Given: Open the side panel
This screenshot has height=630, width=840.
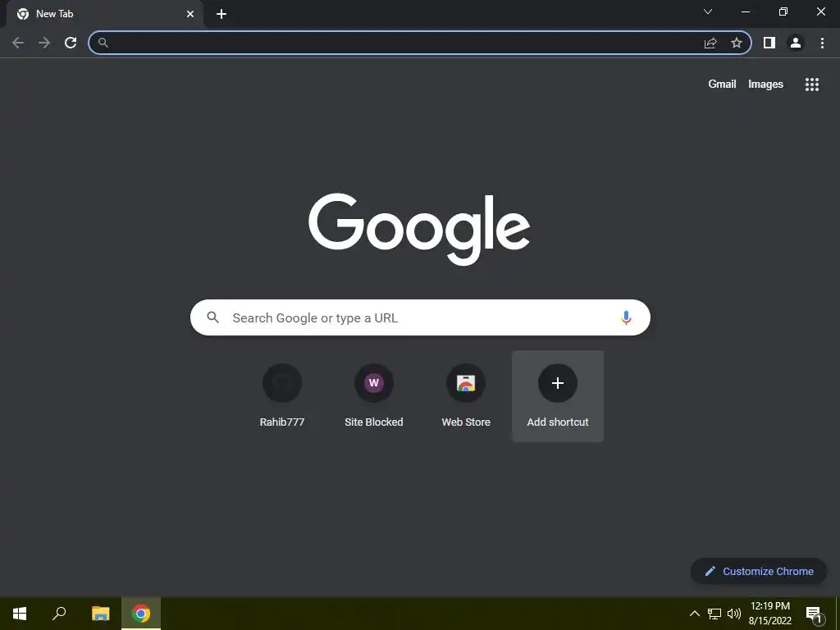Looking at the screenshot, I should (769, 43).
